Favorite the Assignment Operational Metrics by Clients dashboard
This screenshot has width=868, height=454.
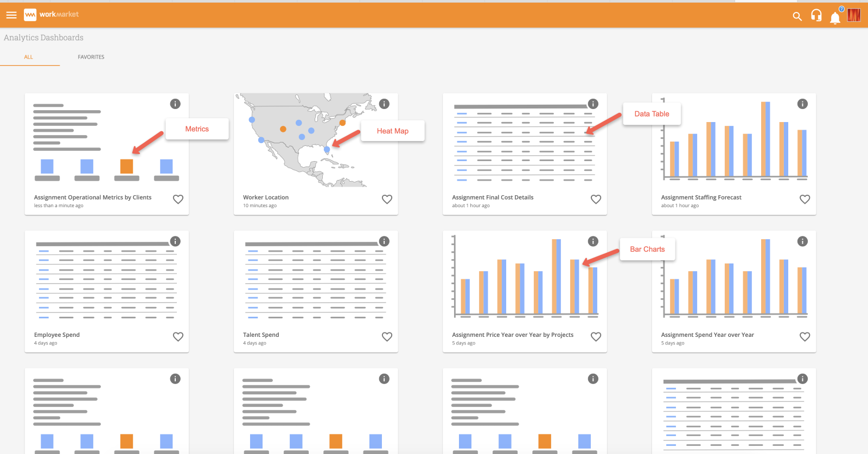pyautogui.click(x=178, y=199)
